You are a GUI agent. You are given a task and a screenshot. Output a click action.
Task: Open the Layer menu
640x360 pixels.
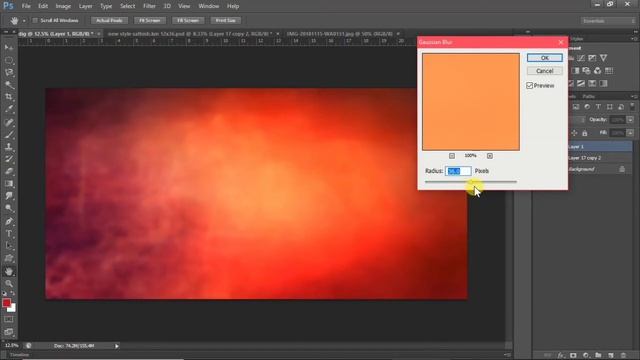(85, 6)
